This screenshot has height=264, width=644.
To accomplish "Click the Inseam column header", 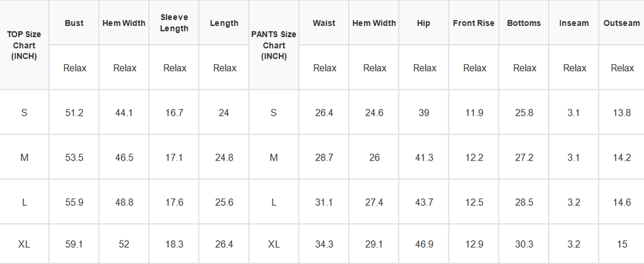I will click(574, 23).
